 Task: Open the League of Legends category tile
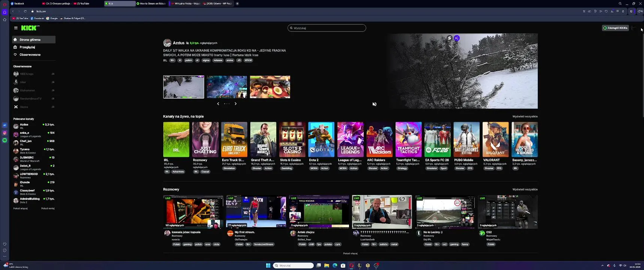[x=350, y=139]
